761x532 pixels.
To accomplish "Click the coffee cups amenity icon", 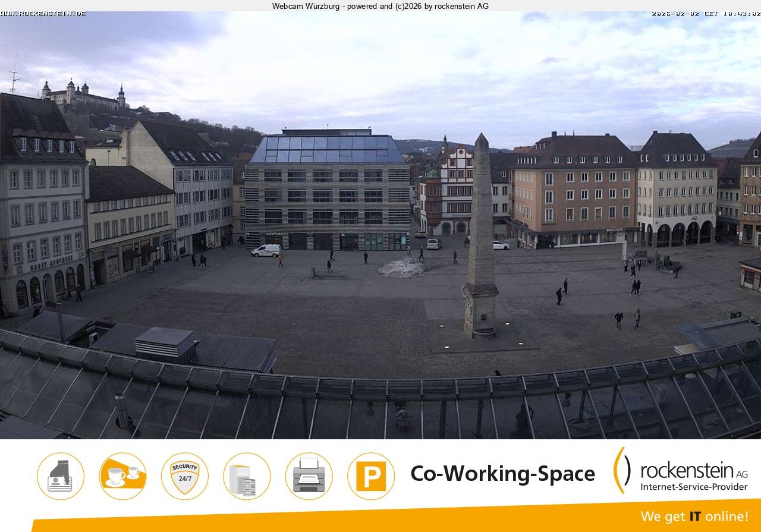I will click(122, 476).
